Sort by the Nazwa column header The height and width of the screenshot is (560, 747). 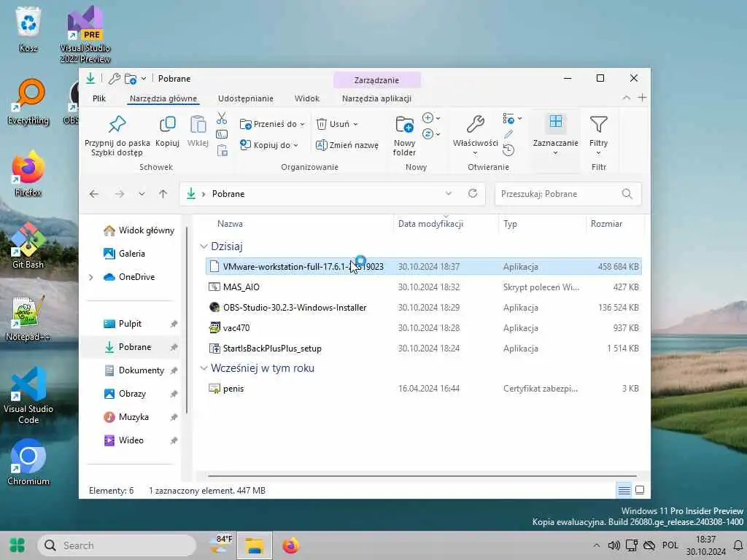point(230,224)
